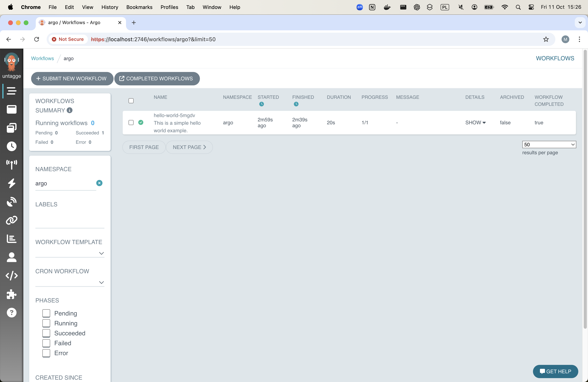
Task: Select Cluster Workflow Templates sidebar icon
Action: [11, 128]
